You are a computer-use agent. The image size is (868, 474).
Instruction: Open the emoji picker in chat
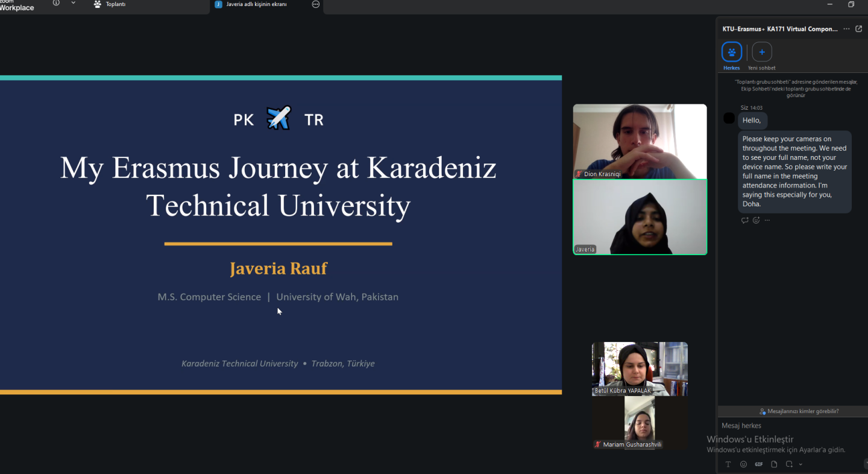click(743, 464)
